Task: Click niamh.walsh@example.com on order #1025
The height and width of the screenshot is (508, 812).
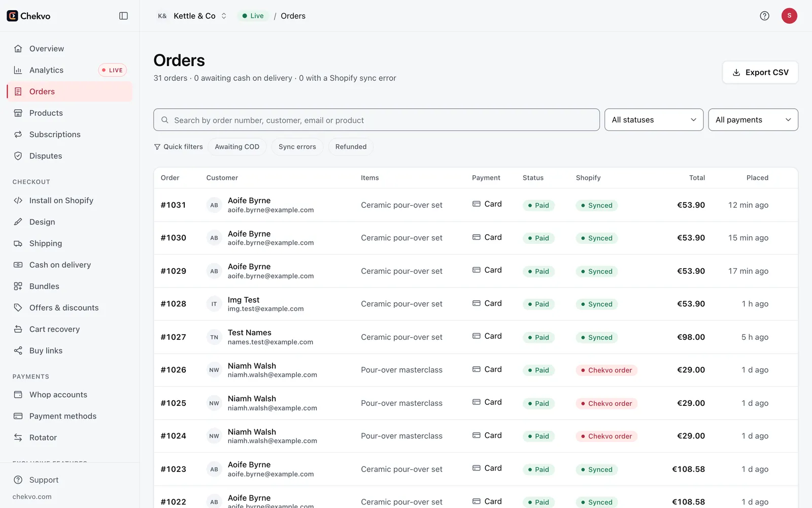Action: 273,408
